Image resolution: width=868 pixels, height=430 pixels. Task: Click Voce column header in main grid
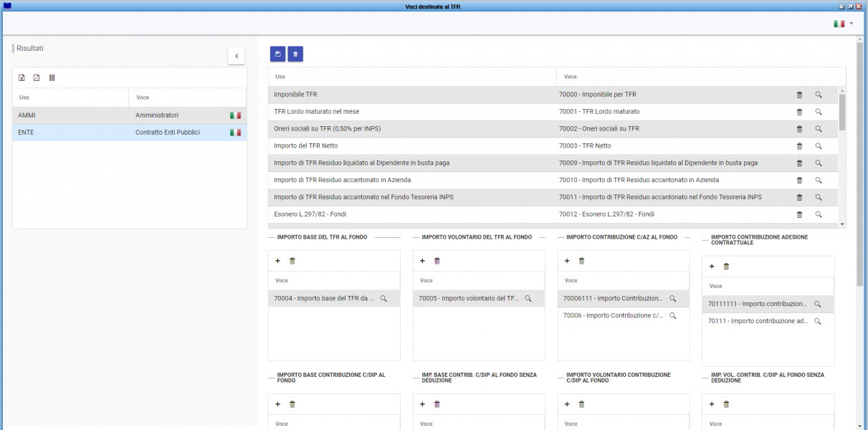click(x=570, y=77)
